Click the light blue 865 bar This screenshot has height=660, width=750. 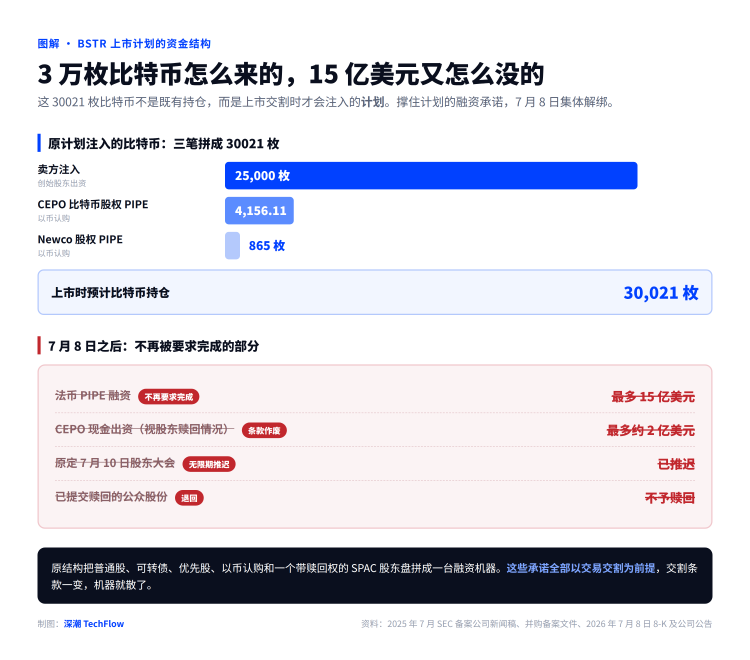pos(232,245)
